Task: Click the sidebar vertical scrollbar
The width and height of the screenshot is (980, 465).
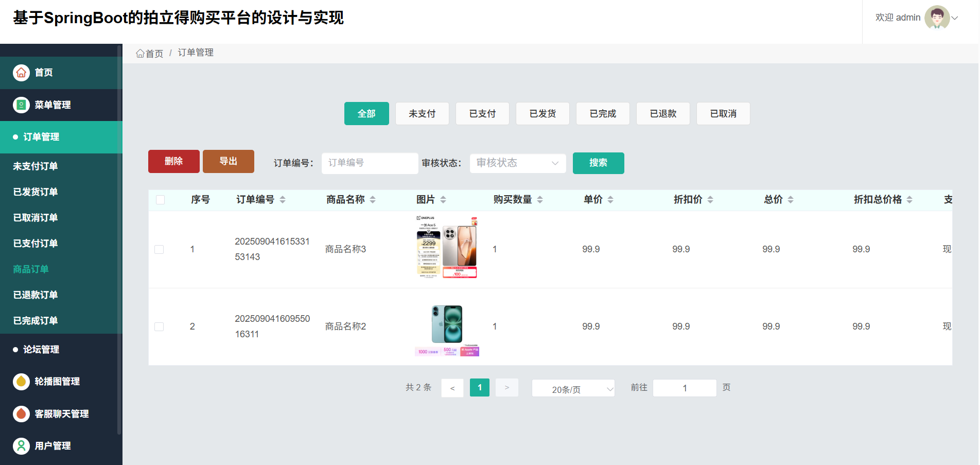Action: [119, 239]
